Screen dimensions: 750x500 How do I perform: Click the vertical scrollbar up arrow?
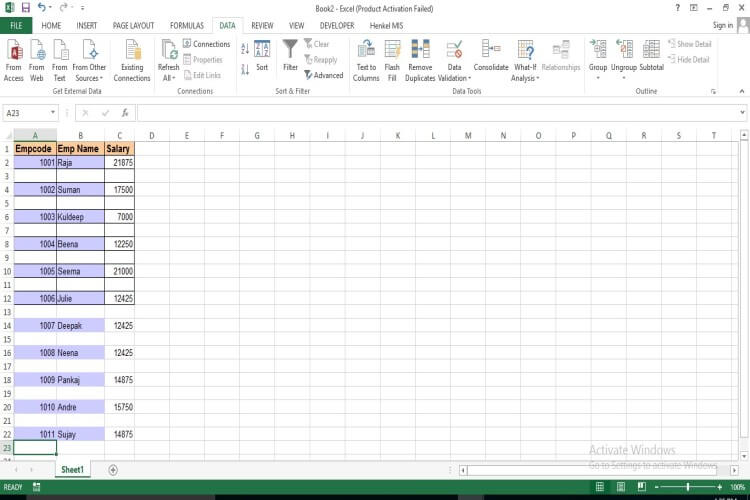coord(744,135)
